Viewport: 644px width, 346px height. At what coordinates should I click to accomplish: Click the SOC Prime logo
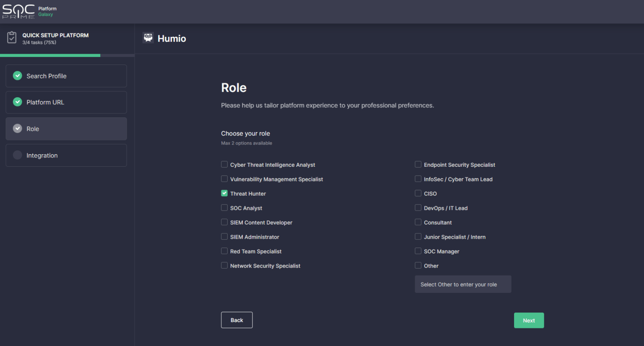pos(19,11)
